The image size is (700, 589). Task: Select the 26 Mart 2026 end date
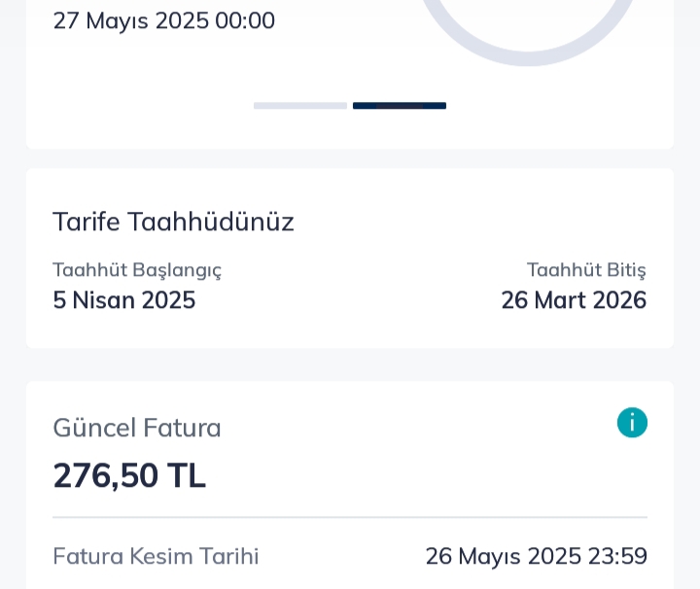coord(575,300)
